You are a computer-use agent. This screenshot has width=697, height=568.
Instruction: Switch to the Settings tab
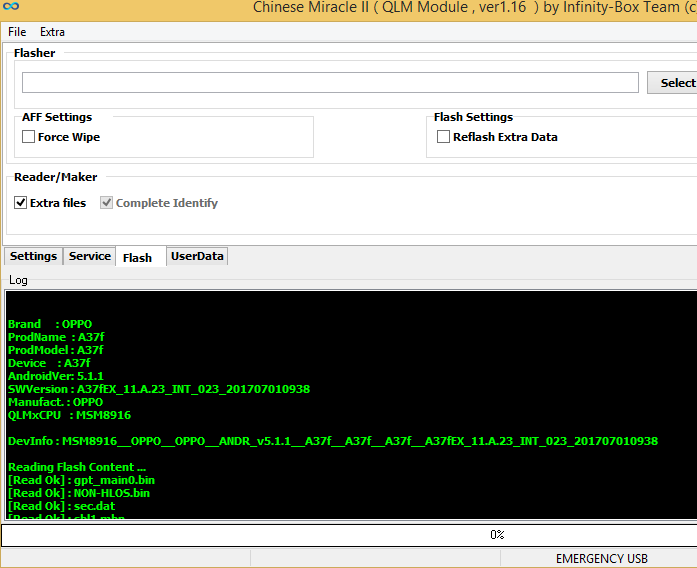pos(33,256)
